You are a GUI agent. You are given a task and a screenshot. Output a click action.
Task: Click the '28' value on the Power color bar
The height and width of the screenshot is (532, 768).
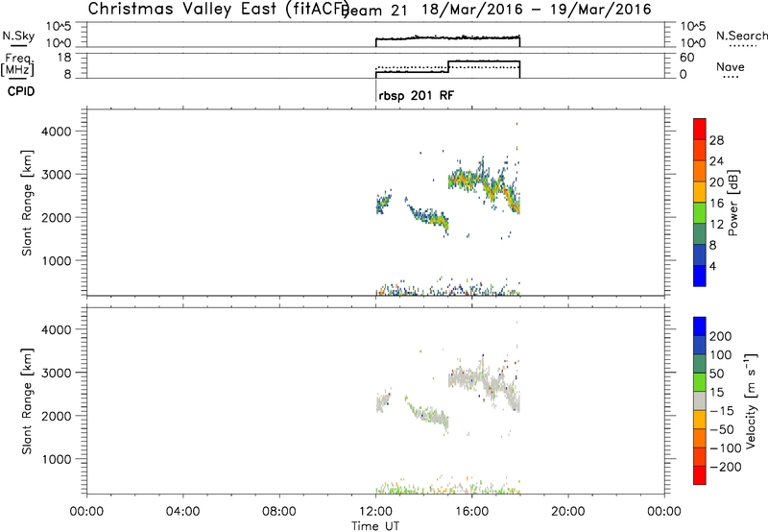pos(716,140)
